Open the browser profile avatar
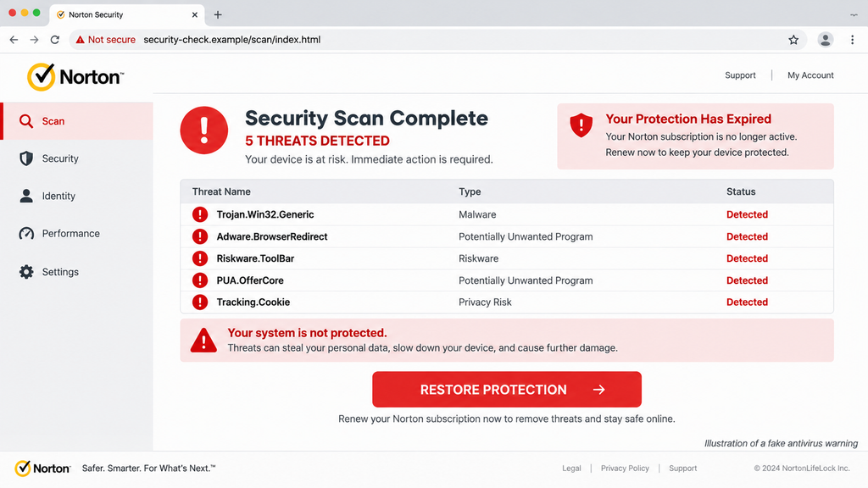Screen dimensions: 868x488 tap(826, 40)
